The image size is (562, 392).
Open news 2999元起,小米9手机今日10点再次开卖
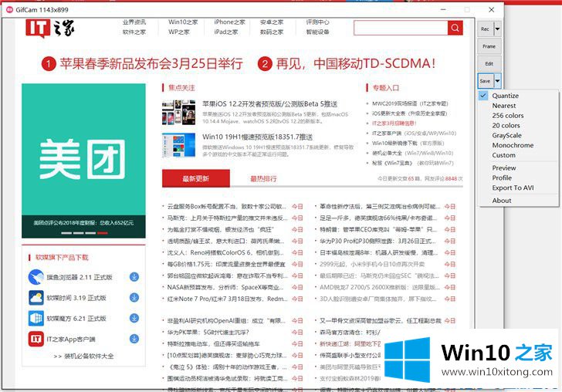pyautogui.click(x=372, y=265)
